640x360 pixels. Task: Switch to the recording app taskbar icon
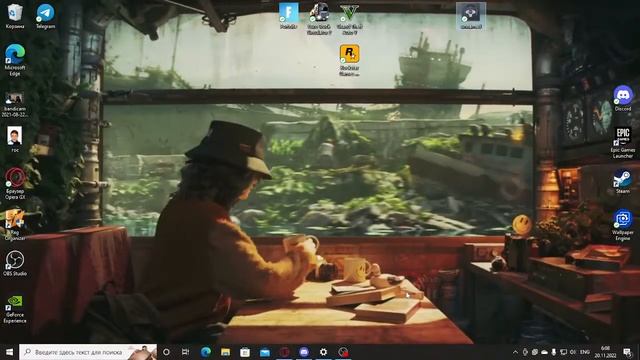343,352
